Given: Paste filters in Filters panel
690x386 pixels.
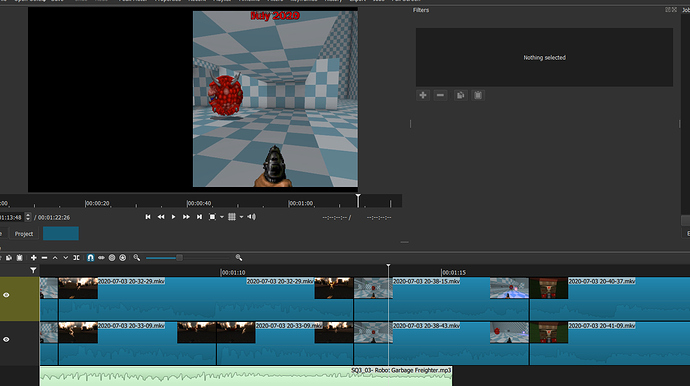Looking at the screenshot, I should pyautogui.click(x=478, y=95).
